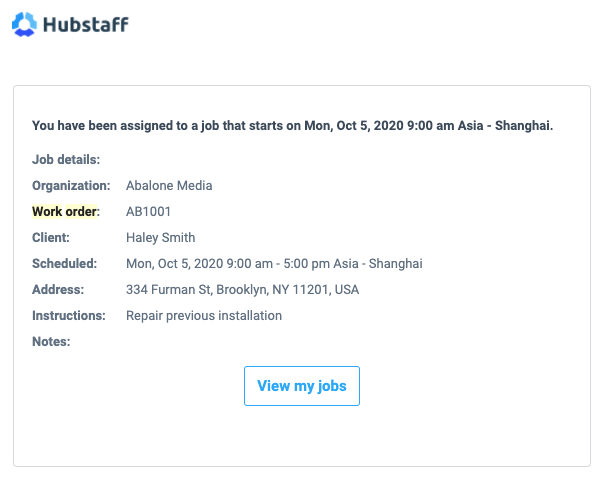The height and width of the screenshot is (480, 603).
Task: Click the Job details heading
Action: point(66,159)
